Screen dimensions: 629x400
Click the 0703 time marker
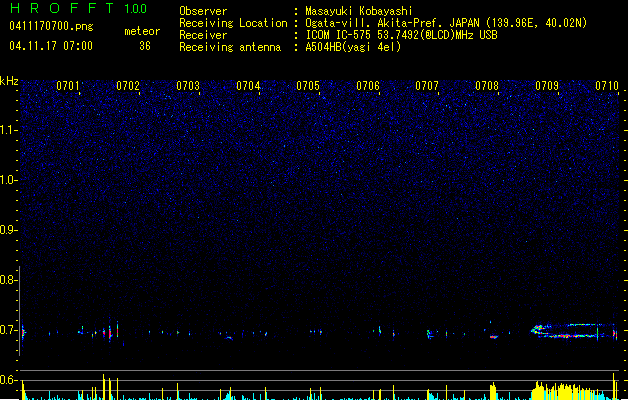tap(188, 86)
